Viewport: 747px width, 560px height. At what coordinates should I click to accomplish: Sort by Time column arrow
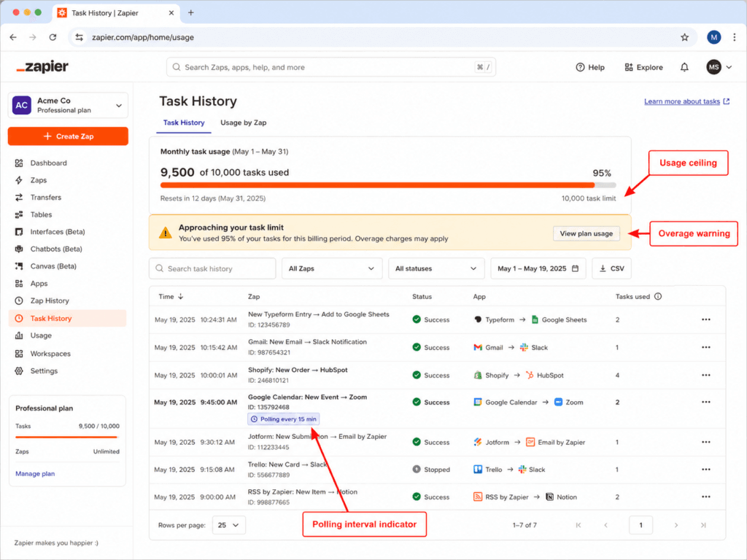pyautogui.click(x=181, y=296)
